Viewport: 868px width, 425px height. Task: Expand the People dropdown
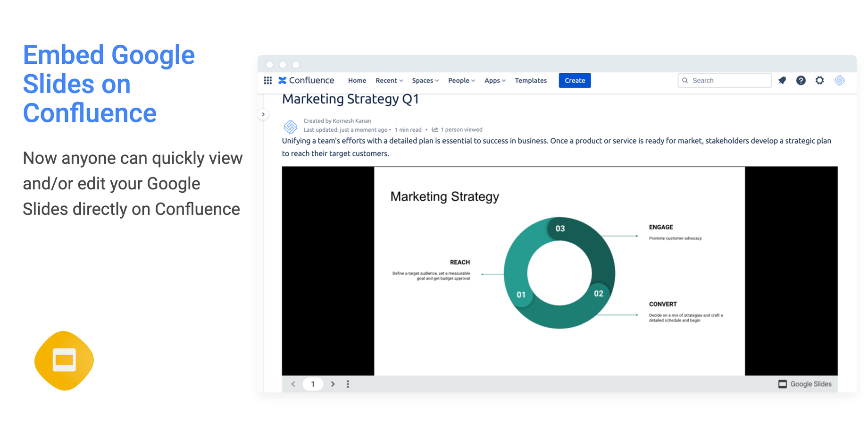(x=461, y=81)
